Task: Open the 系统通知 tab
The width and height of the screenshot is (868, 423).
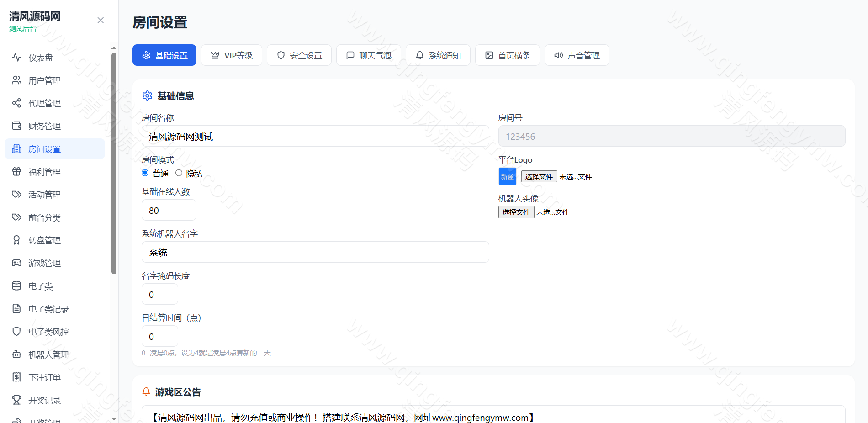Action: pos(438,55)
